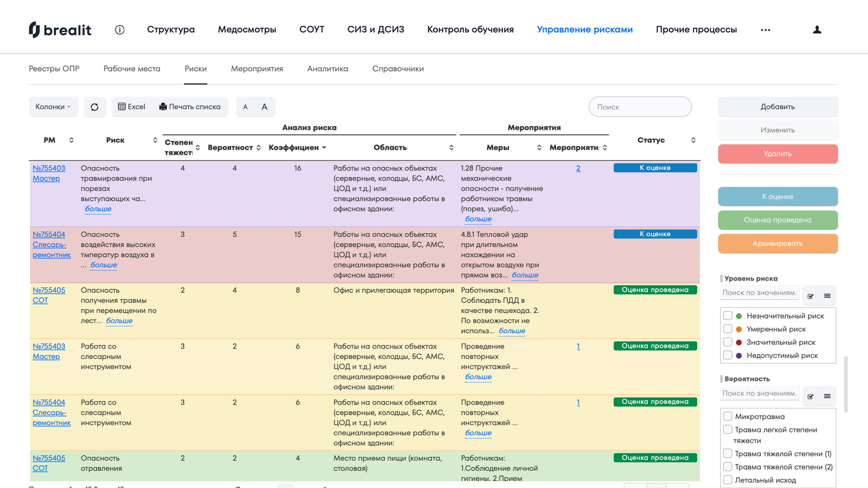
Task: Open the Колонки dropdown
Action: 53,107
